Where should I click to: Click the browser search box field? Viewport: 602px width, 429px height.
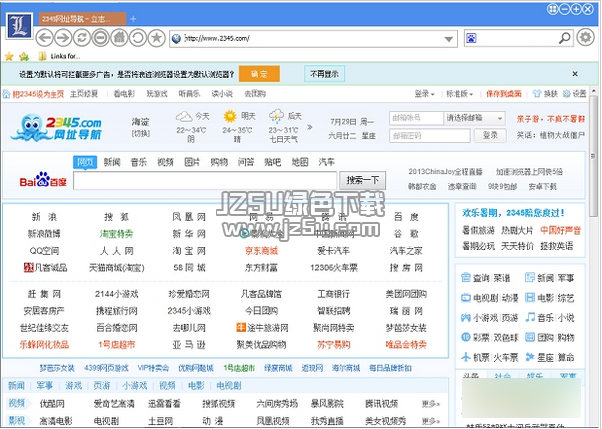point(517,38)
